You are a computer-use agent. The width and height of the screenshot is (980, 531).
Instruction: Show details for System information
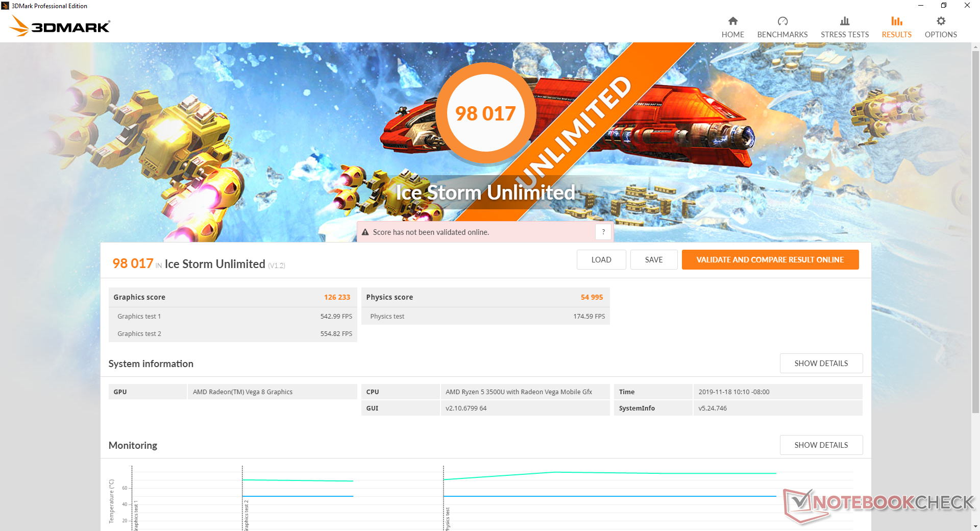pos(821,363)
